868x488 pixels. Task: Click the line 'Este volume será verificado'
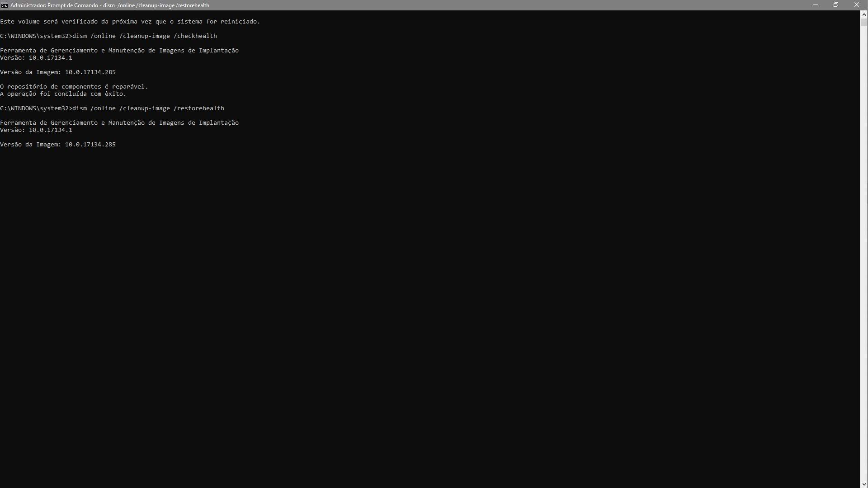tap(130, 22)
